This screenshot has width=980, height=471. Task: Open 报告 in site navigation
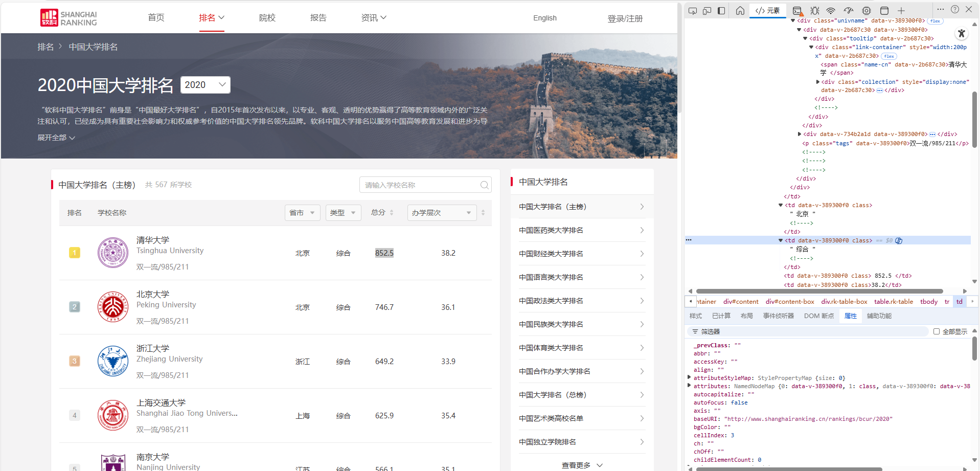point(318,18)
